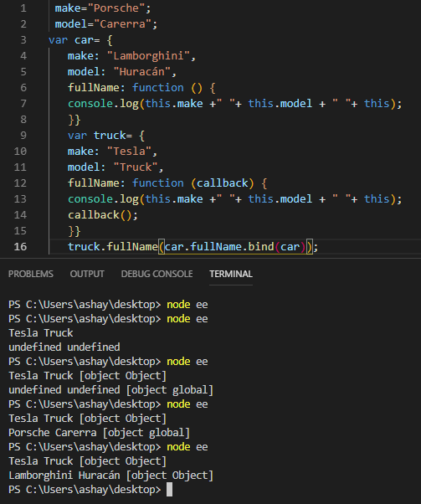Click line number 3 in the gutter
This screenshot has height=504, width=421.
pyautogui.click(x=23, y=40)
